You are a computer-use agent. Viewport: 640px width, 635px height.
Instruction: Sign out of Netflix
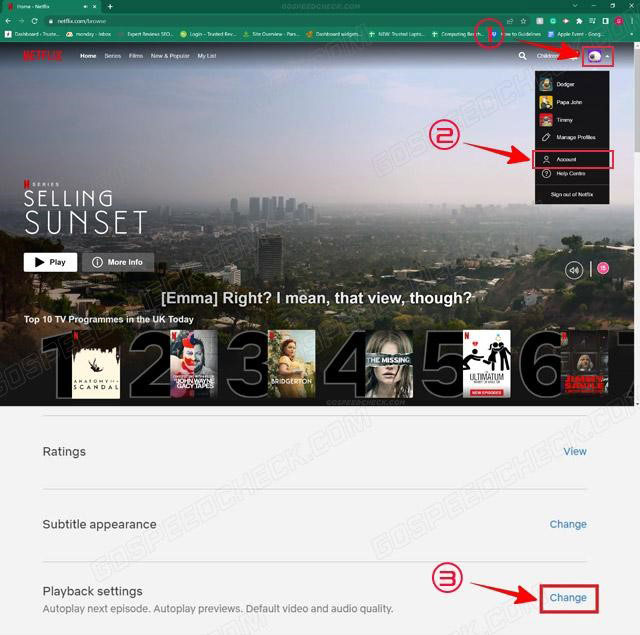click(572, 194)
